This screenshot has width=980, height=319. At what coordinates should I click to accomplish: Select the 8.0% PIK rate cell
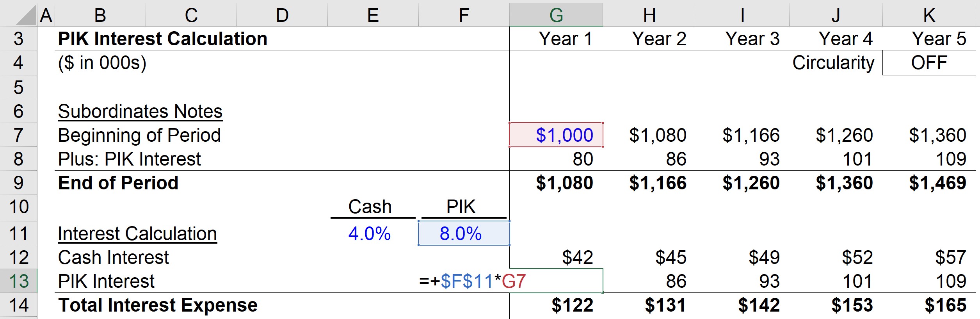click(464, 233)
